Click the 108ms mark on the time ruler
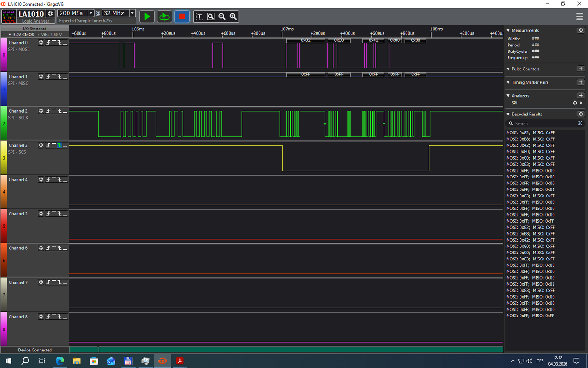 click(436, 29)
